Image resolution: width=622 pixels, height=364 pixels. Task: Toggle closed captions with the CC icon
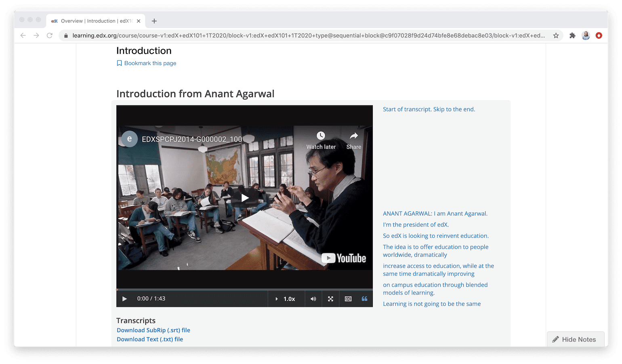(348, 299)
